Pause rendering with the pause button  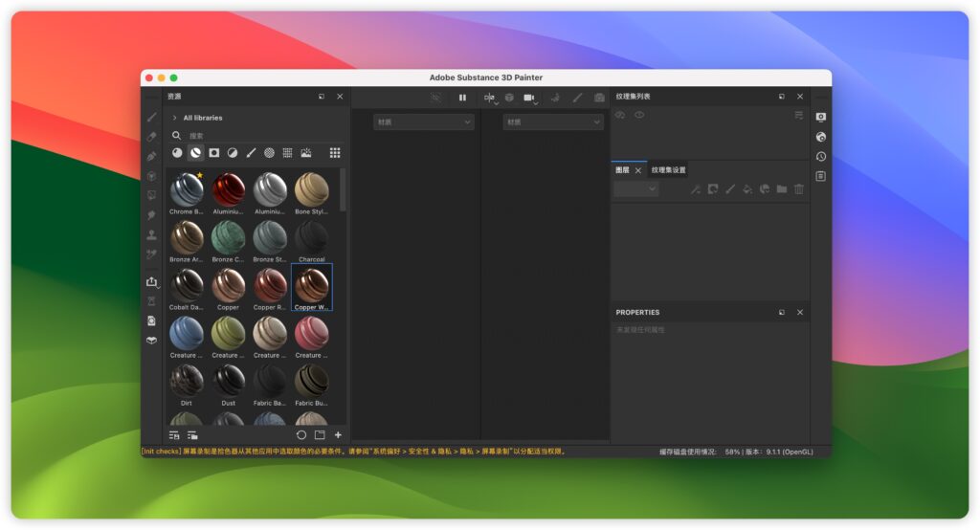point(462,98)
